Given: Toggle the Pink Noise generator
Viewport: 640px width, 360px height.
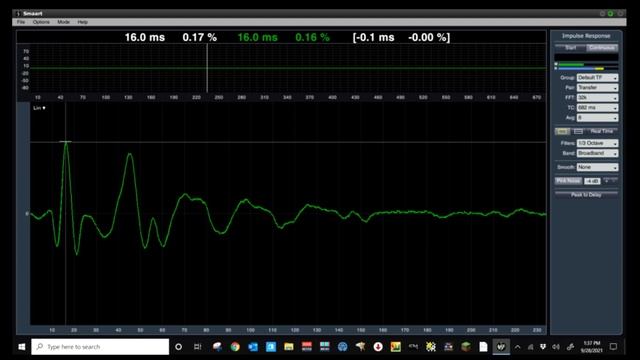Looking at the screenshot, I should click(x=568, y=181).
